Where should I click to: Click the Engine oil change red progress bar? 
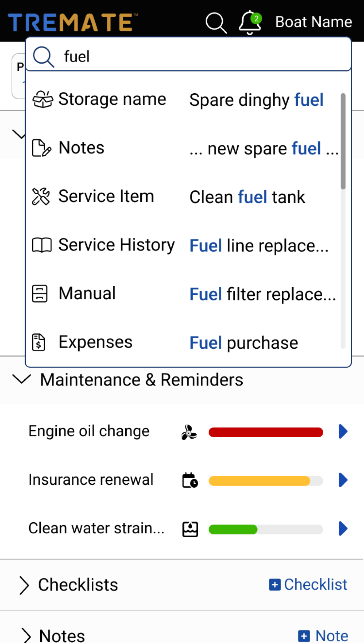[266, 432]
